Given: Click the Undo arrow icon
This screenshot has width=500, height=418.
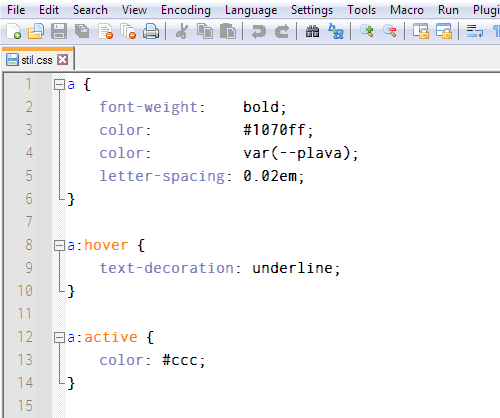Looking at the screenshot, I should click(258, 32).
